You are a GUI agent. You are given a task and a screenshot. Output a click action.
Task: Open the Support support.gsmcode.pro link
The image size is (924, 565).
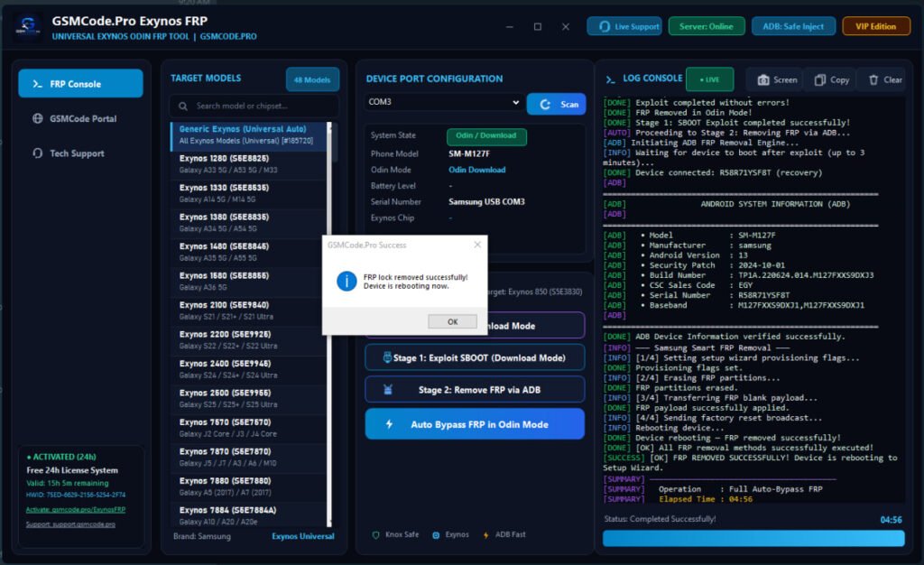[x=70, y=524]
